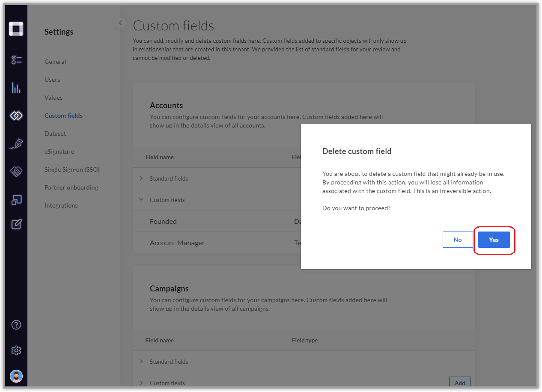The width and height of the screenshot is (542, 392).
Task: Open the task checklist icon in sidebar
Action: coord(16,59)
